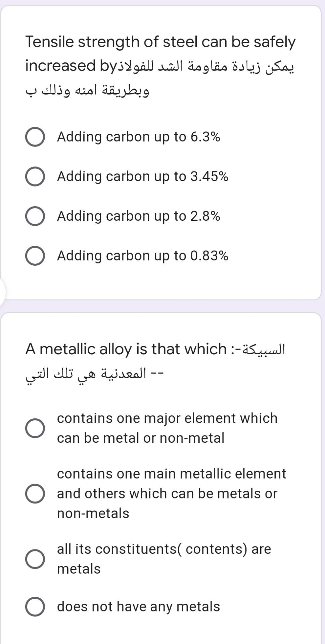Choose the 3.45% carbon radio circle
The width and height of the screenshot is (325, 644).
point(35,176)
